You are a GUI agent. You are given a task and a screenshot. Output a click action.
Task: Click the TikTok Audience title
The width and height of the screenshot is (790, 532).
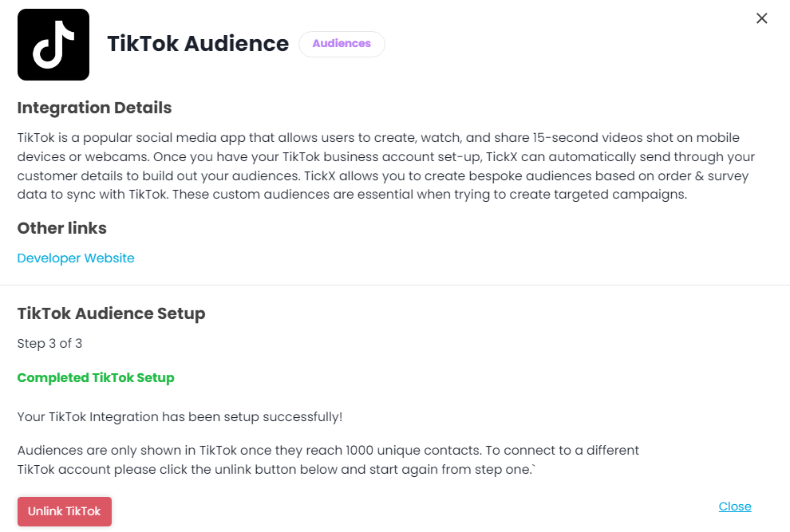tap(198, 44)
